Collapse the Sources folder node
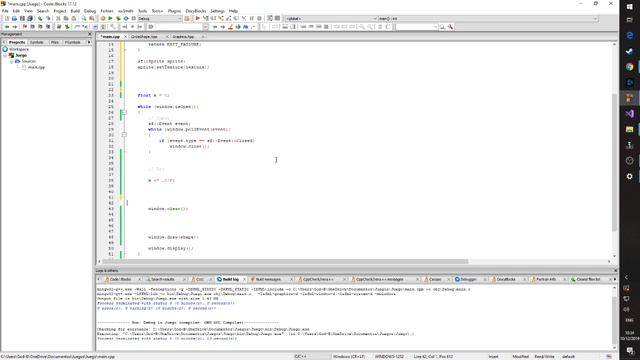640x360 pixels. click(11, 61)
